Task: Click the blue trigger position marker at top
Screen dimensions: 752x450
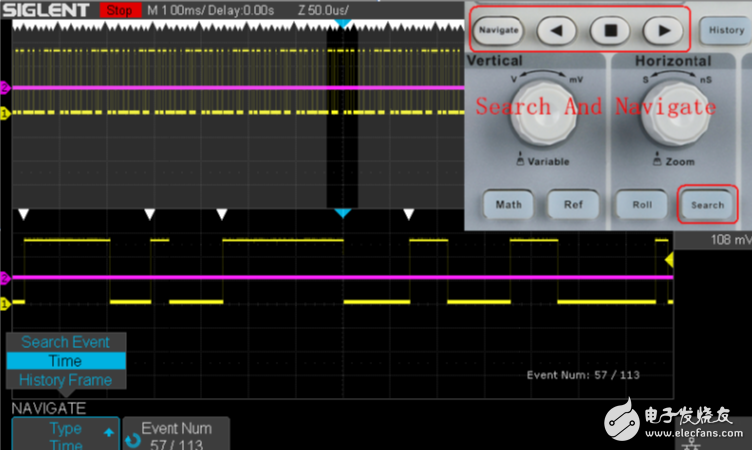Action: (x=342, y=22)
